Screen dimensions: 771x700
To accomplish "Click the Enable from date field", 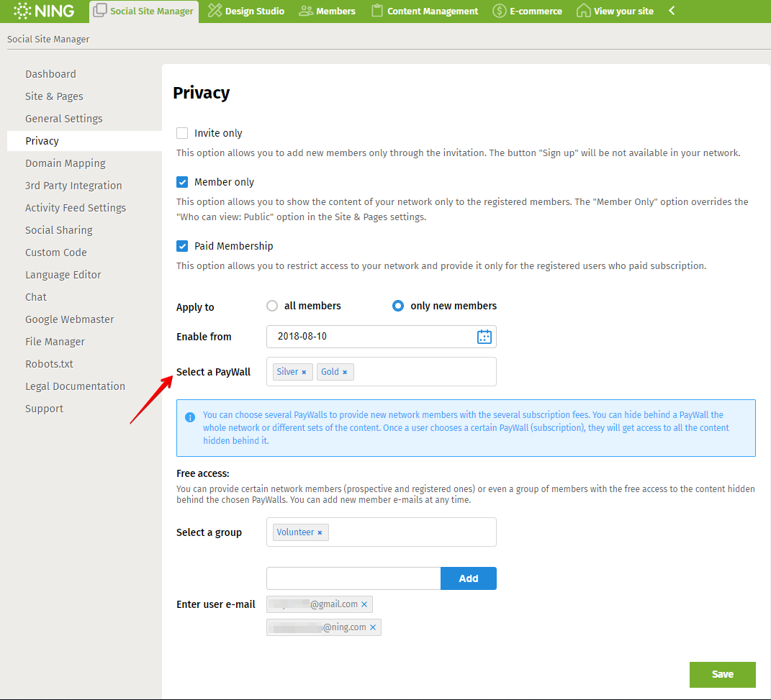I will pos(367,337).
